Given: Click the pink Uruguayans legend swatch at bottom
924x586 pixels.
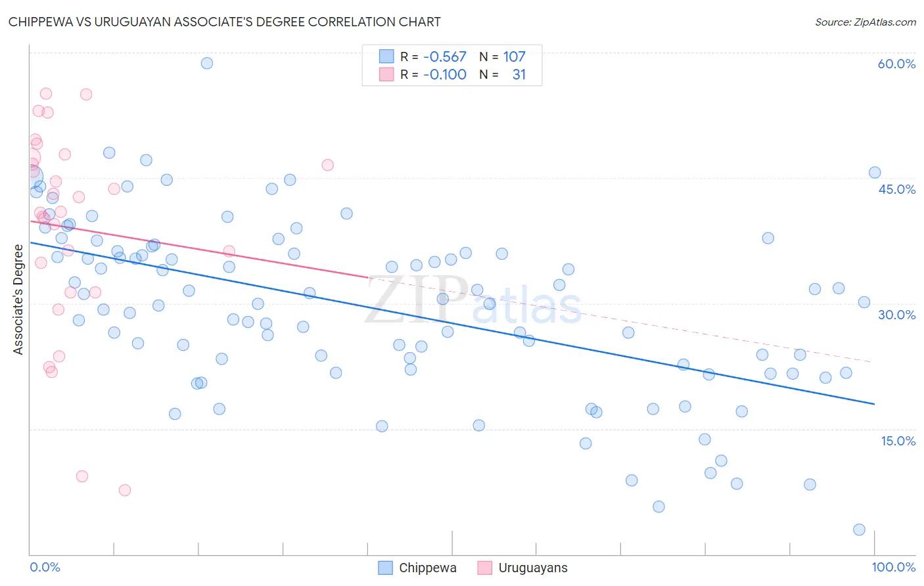Looking at the screenshot, I should click(x=485, y=568).
